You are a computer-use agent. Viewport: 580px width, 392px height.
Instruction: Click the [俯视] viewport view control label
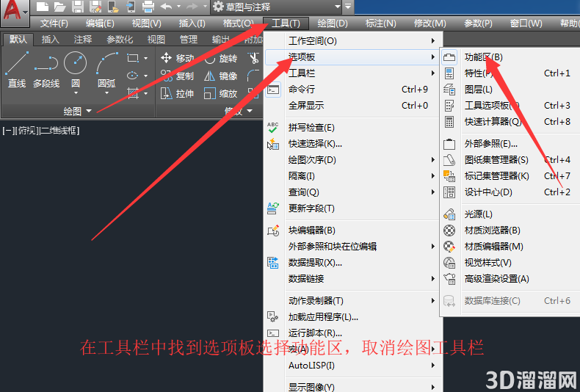[26, 131]
